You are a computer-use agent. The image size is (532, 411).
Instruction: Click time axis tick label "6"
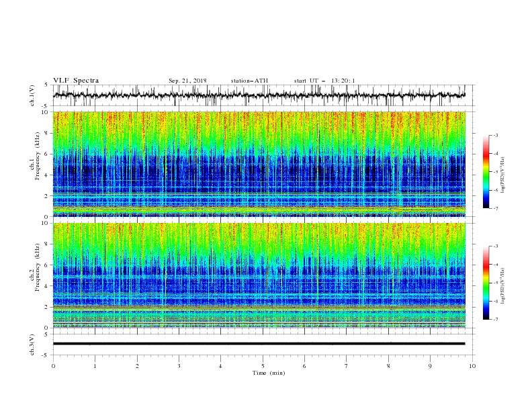pos(304,366)
